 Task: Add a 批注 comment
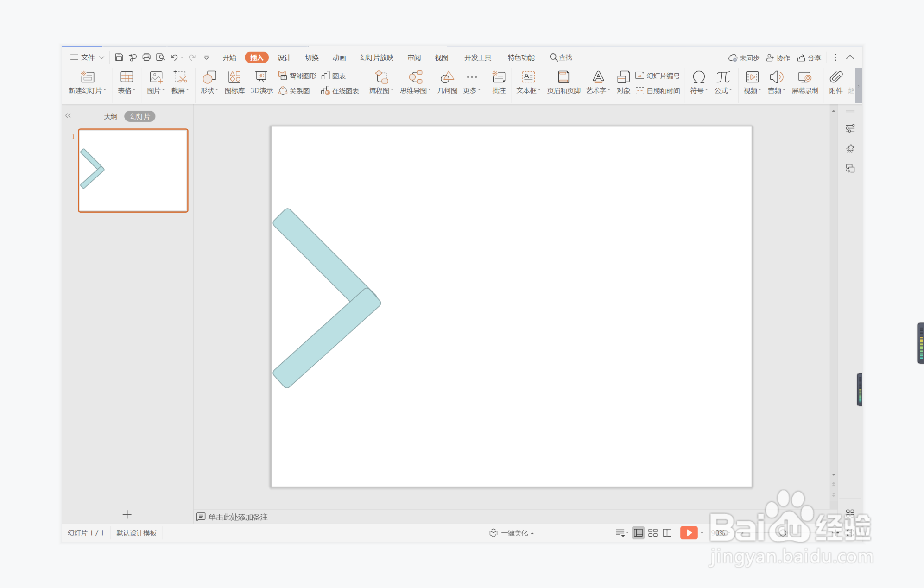pos(499,82)
